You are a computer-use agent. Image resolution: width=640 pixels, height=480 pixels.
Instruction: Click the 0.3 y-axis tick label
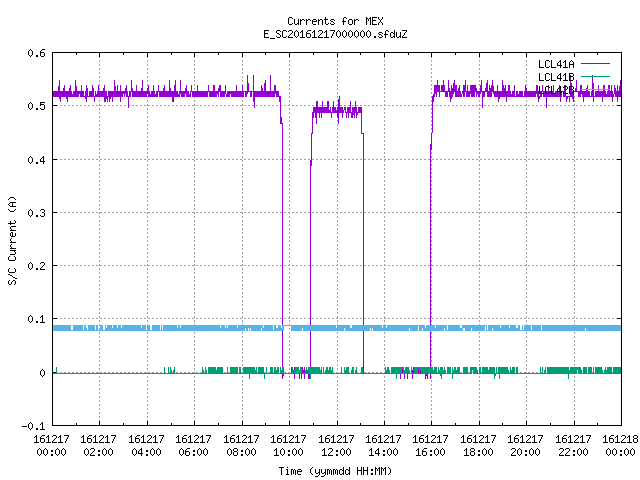pyautogui.click(x=36, y=213)
